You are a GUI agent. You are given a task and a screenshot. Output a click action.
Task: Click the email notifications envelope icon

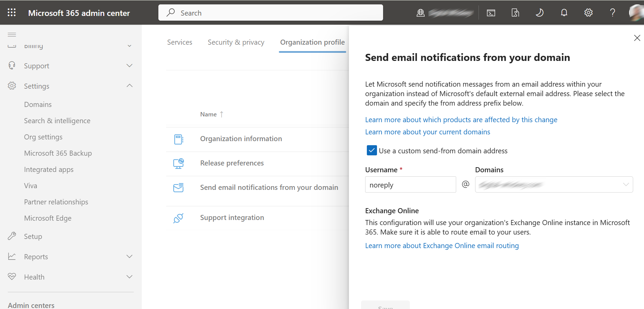coord(178,187)
